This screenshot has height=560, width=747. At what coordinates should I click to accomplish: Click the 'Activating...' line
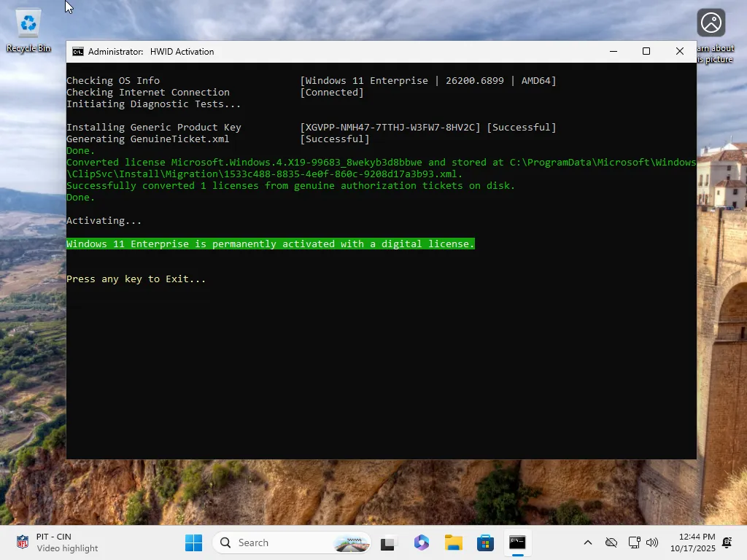point(104,220)
